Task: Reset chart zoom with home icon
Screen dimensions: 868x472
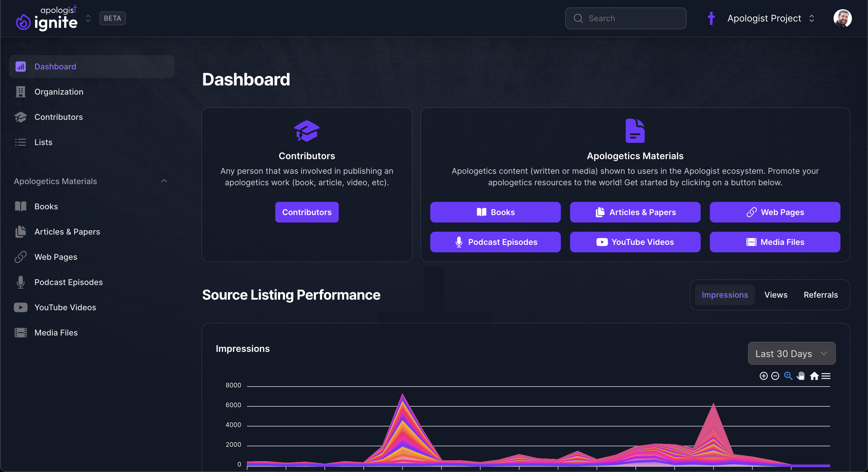Action: tap(814, 376)
